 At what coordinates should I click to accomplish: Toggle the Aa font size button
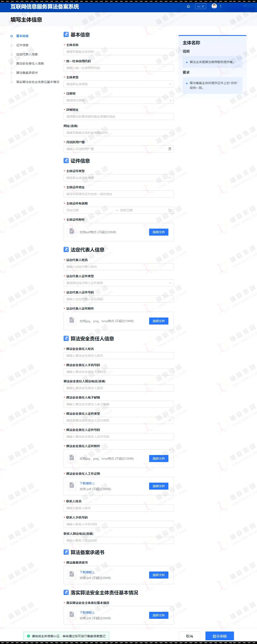pos(200,6)
